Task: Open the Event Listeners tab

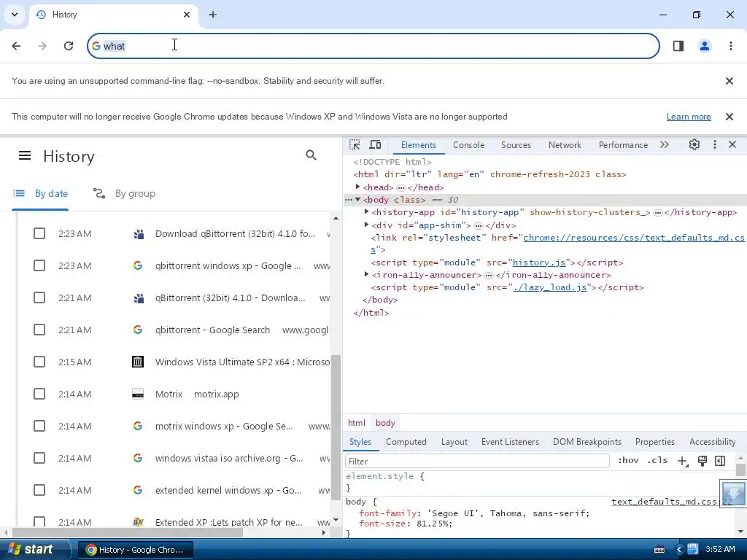Action: coord(510,442)
